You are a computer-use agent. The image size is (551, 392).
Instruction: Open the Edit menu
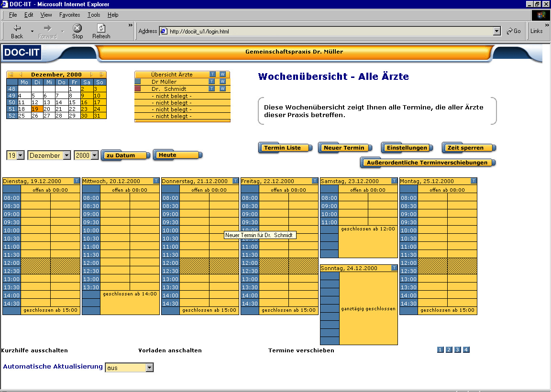29,15
